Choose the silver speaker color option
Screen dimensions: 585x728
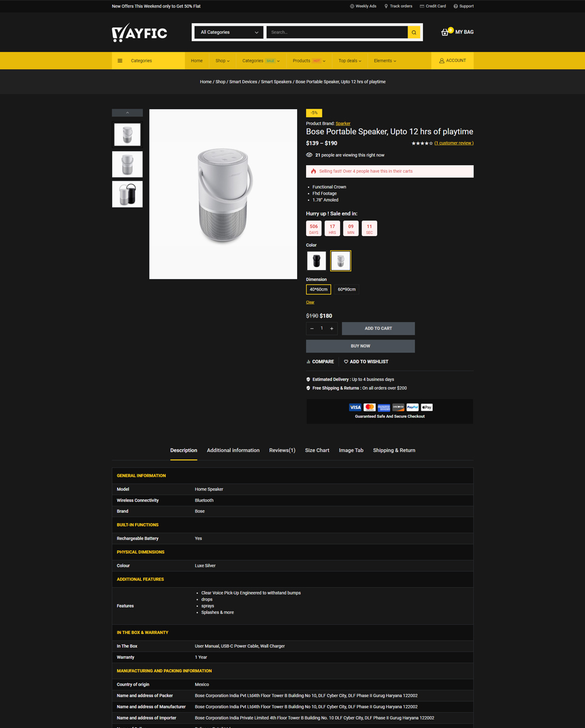tap(341, 261)
